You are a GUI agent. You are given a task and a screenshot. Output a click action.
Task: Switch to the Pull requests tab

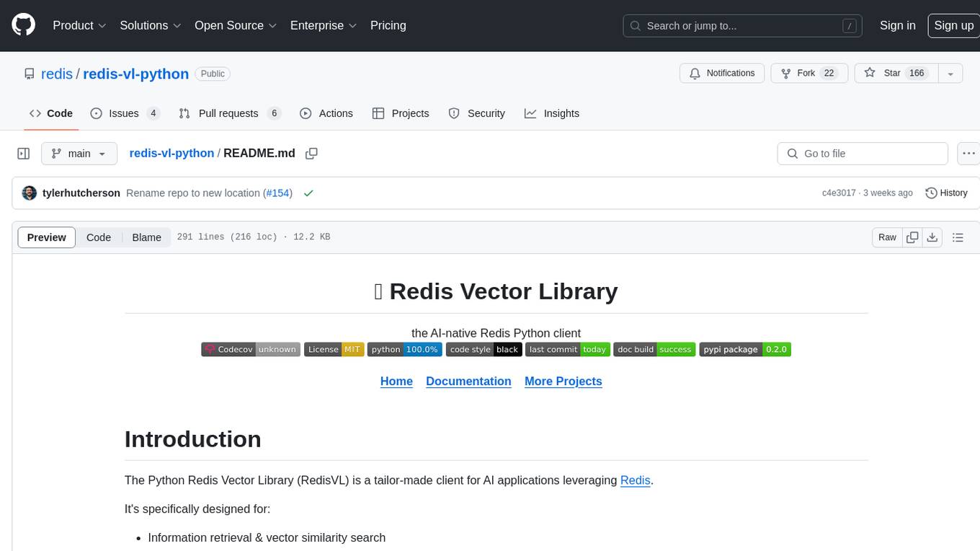click(229, 113)
